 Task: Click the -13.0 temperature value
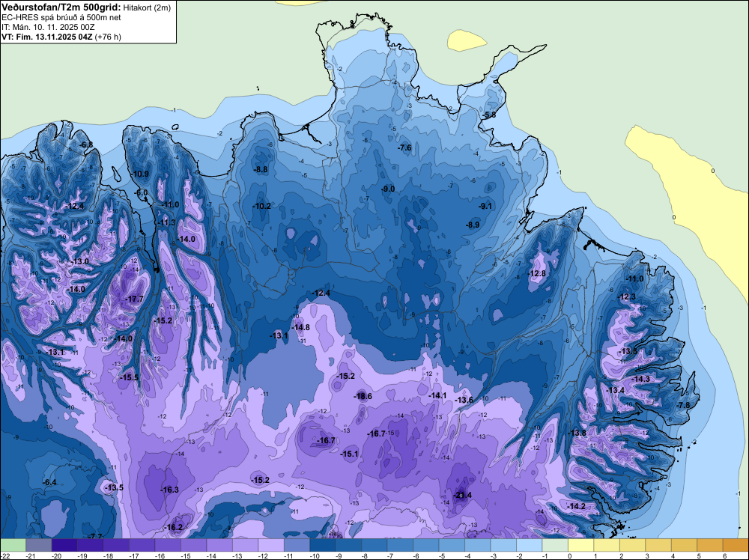(80, 261)
